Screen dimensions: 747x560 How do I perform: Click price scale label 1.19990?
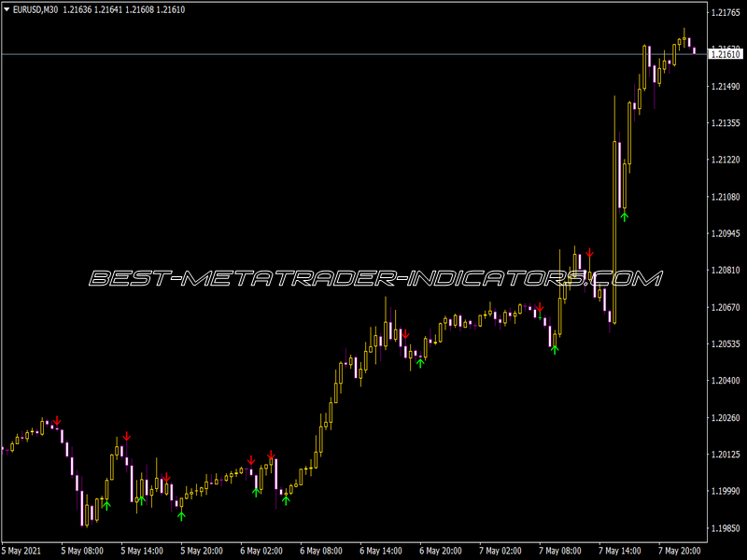(726, 491)
